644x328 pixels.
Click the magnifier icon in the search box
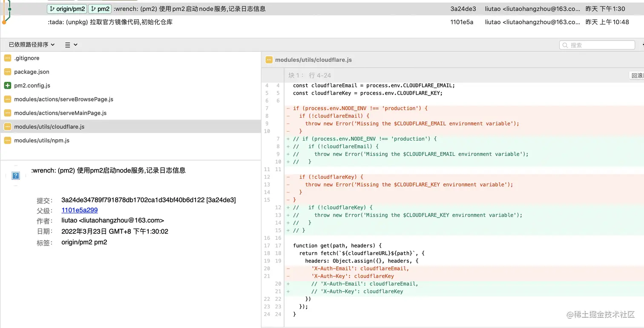click(x=565, y=45)
